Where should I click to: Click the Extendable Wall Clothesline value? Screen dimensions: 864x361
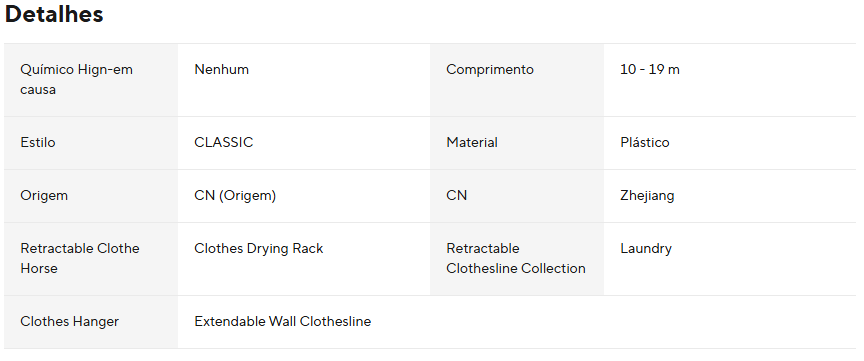click(x=283, y=321)
